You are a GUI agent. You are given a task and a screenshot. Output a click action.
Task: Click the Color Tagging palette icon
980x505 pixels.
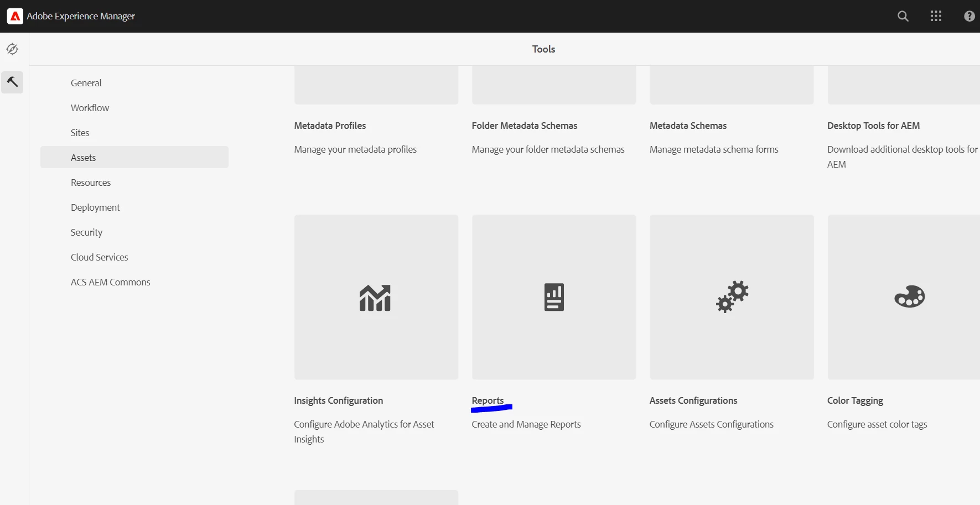pyautogui.click(x=910, y=296)
